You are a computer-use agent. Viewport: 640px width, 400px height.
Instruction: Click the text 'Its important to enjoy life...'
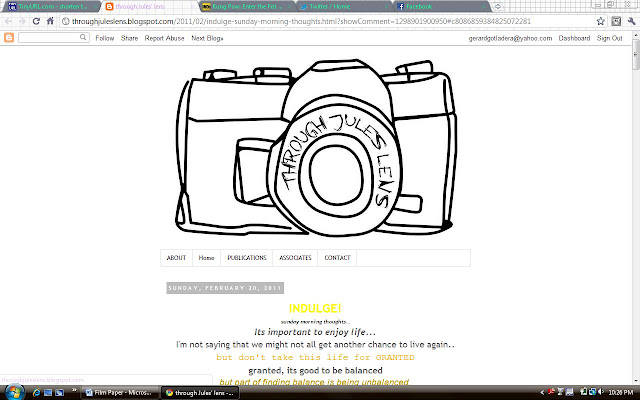tap(315, 332)
